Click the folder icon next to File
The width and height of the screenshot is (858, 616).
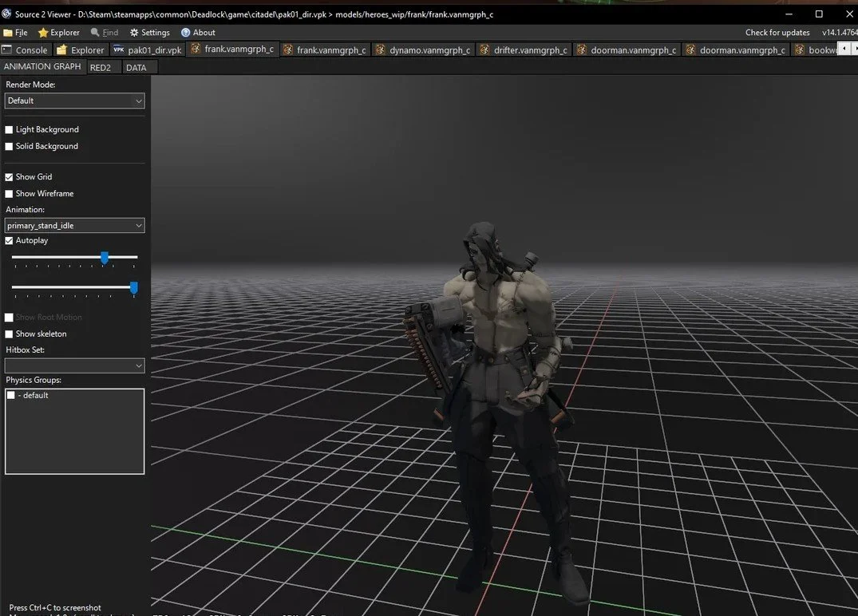(8, 33)
